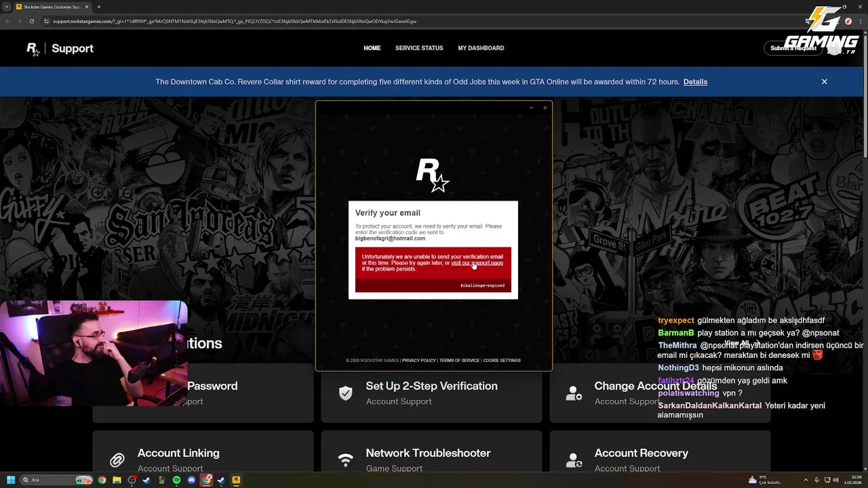The width and height of the screenshot is (868, 488).
Task: Go forward with browser forward arrow
Action: coord(19,21)
